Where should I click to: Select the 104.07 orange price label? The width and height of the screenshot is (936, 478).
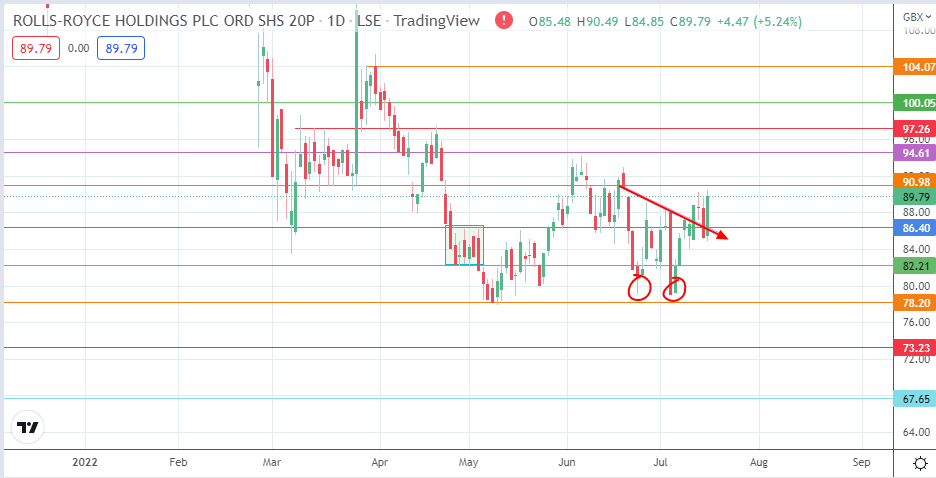915,67
